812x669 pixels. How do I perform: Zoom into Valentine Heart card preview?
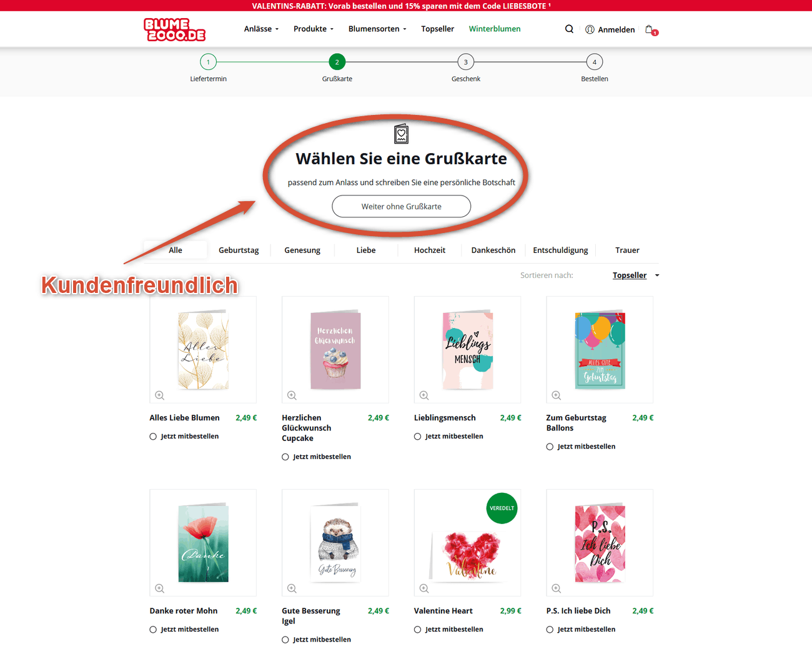pos(424,588)
